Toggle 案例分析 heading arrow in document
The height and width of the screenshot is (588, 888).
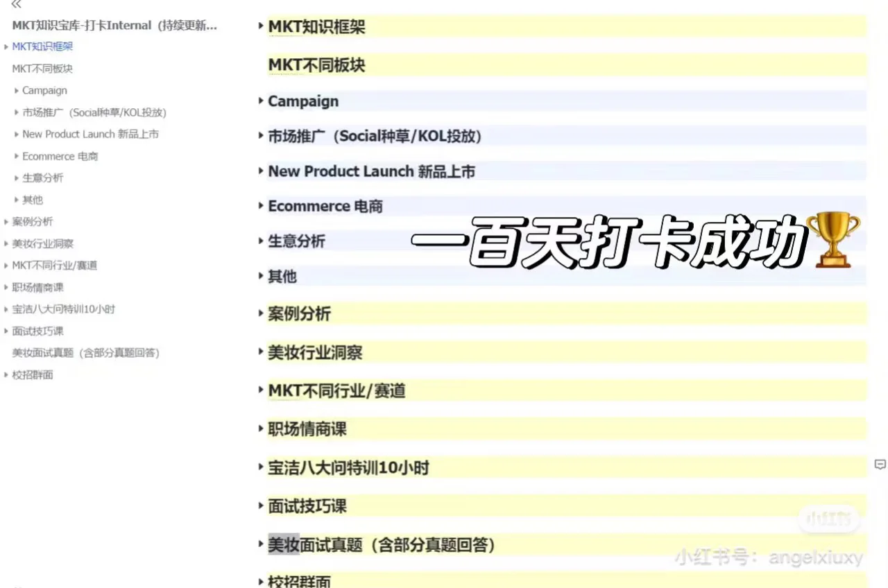pos(261,313)
